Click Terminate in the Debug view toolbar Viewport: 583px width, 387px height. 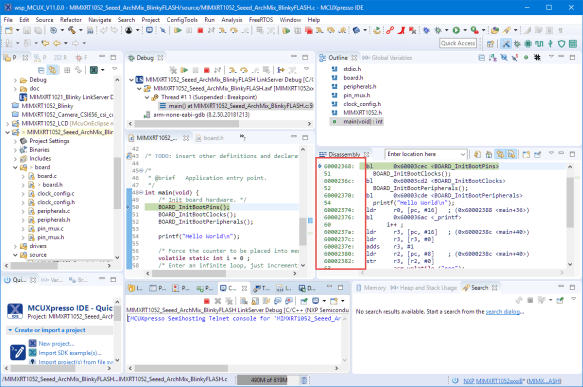tap(207, 70)
